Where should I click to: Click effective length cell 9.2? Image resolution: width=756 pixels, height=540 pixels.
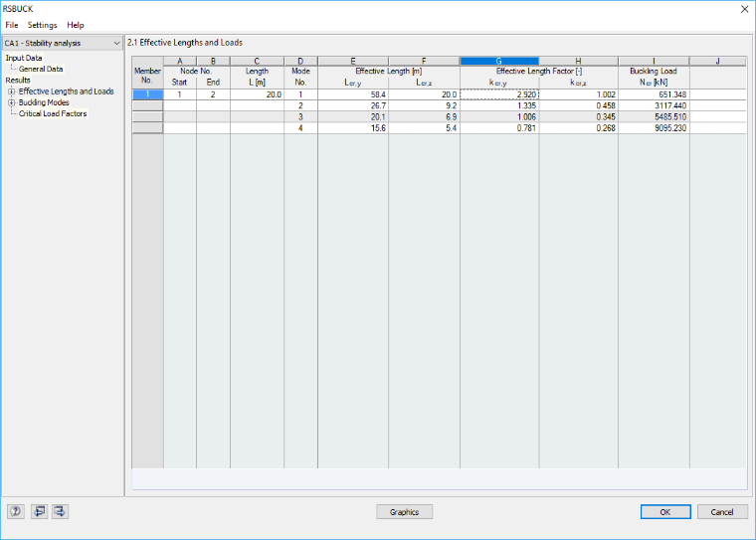tap(424, 105)
